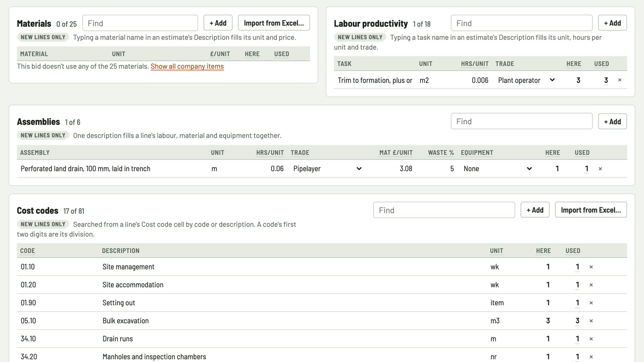Remove the Trim to formation labour row
Image resolution: width=644 pixels, height=362 pixels.
(x=619, y=80)
